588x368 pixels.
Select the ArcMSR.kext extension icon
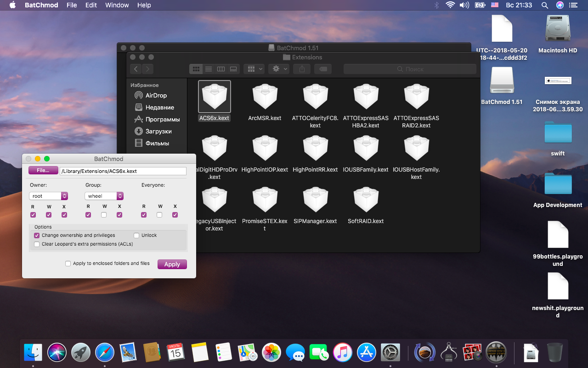[265, 97]
